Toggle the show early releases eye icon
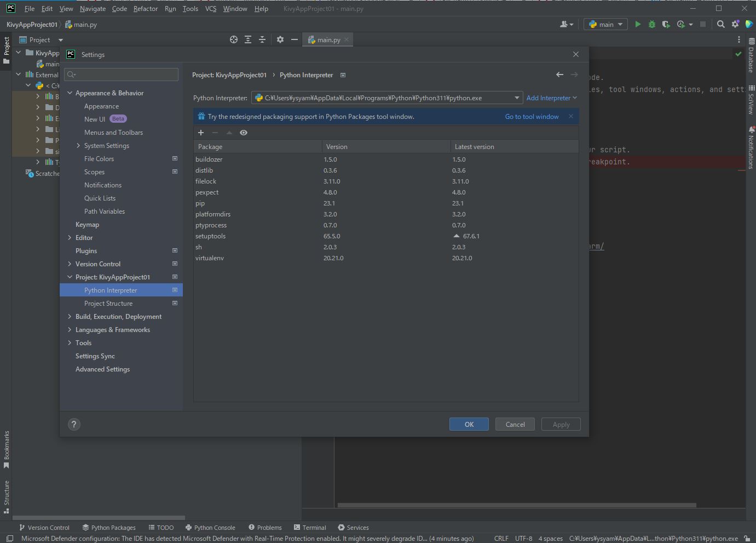The image size is (756, 543). (244, 133)
